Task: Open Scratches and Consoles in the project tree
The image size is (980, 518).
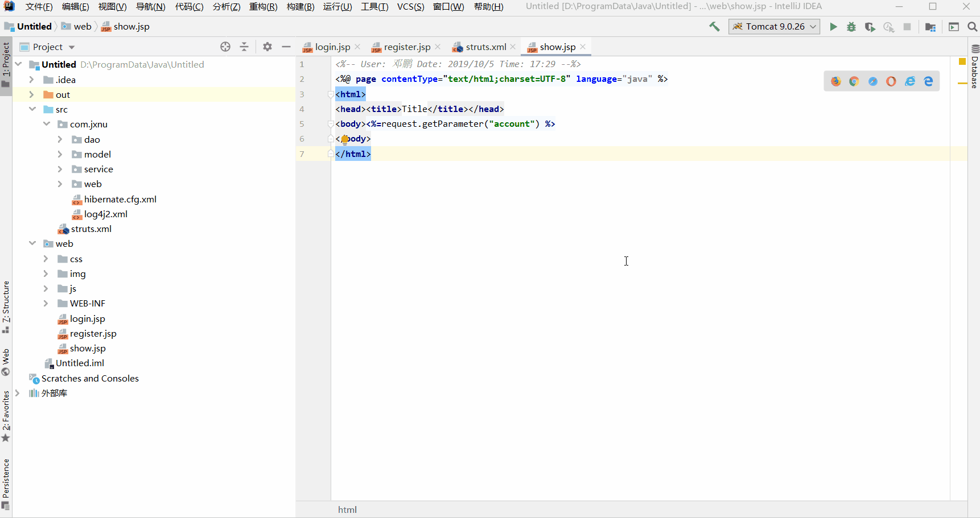Action: tap(89, 378)
